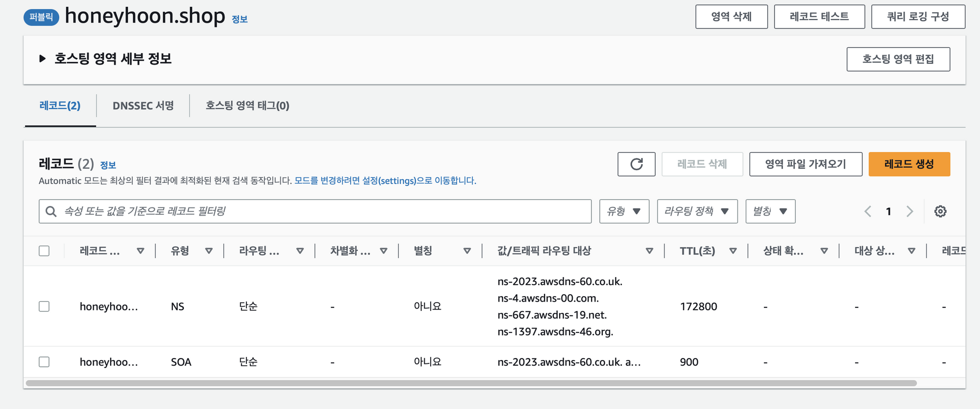Click 아니요 alias cell in SOA row
Screen dimensions: 980x409
427,362
